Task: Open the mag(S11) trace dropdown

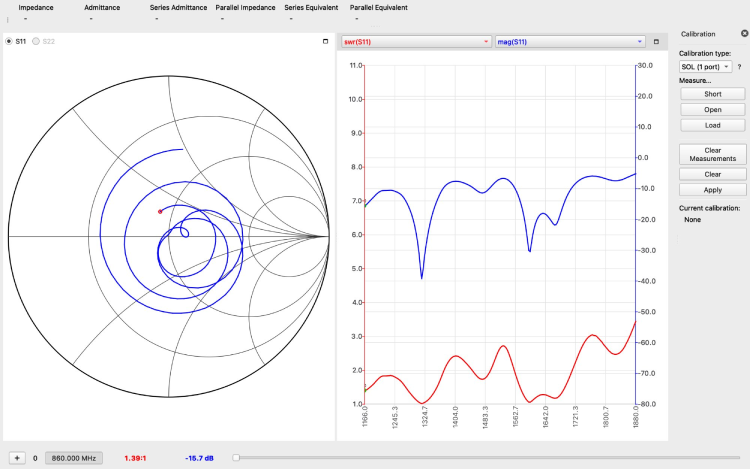Action: click(570, 42)
